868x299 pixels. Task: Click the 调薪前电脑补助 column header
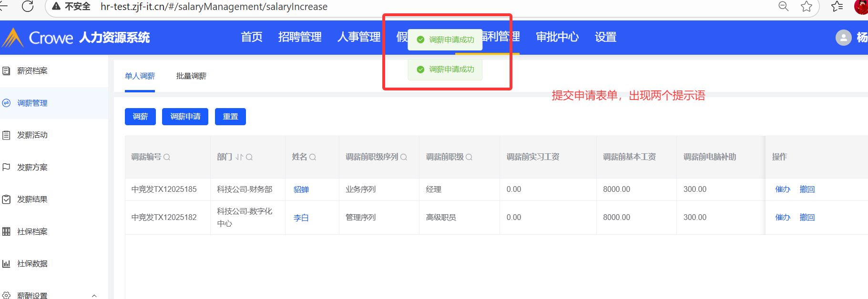(x=710, y=157)
